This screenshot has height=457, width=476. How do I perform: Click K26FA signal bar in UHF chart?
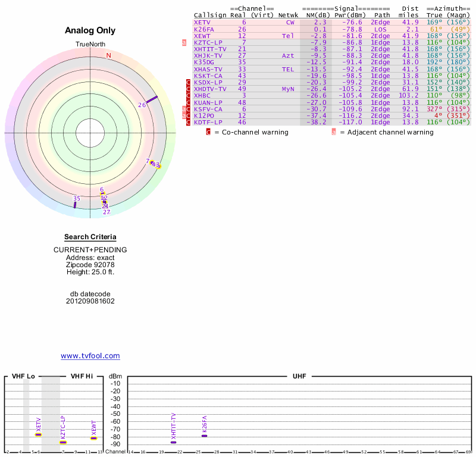[204, 436]
